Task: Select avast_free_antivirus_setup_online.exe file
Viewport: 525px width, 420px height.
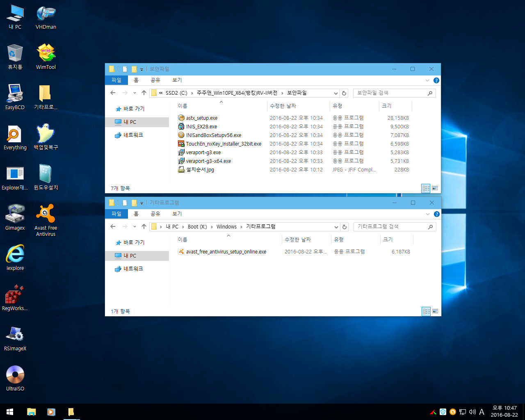Action: click(222, 252)
